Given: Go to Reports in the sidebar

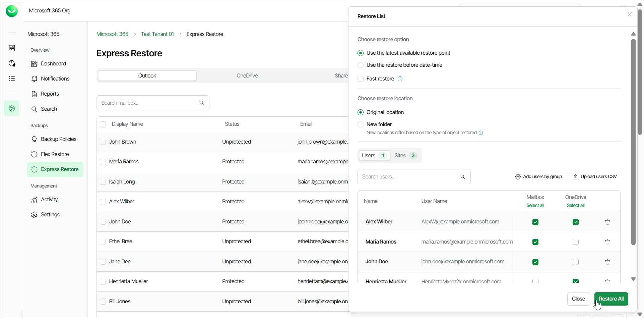Looking at the screenshot, I should point(55,94).
